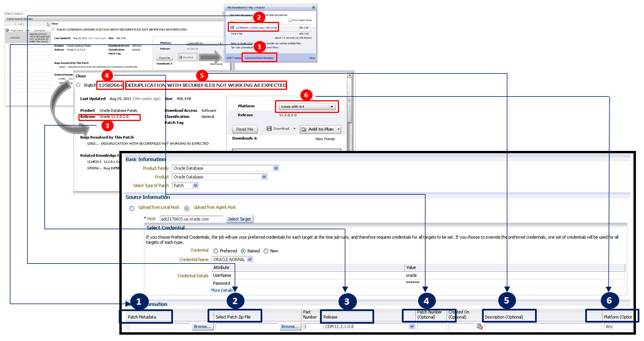Open the Platform dropdown showing Linux x86-64 in large window

307,107
